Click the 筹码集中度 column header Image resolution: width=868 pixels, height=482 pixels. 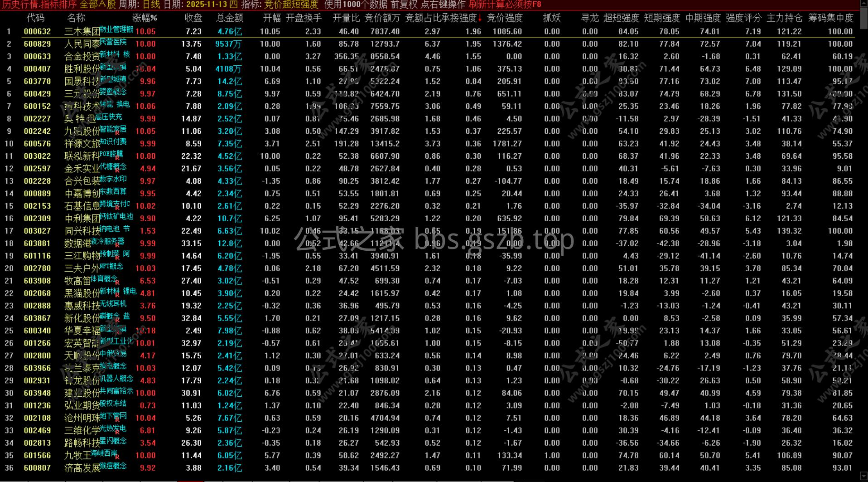point(831,18)
